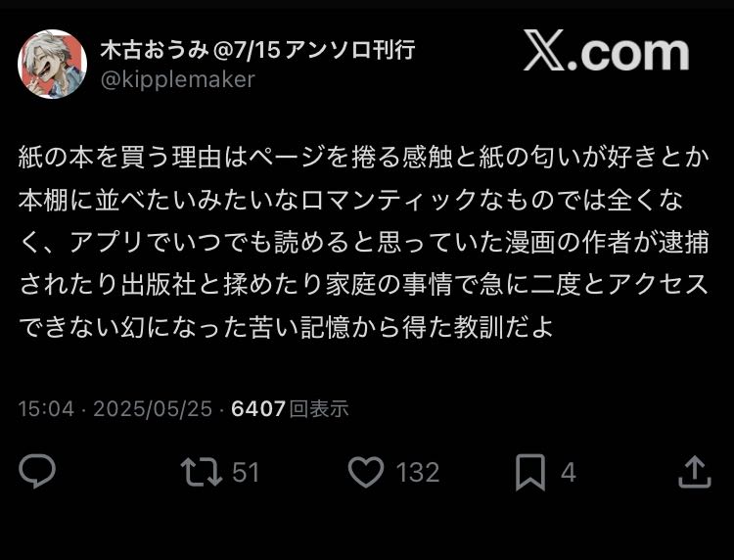Screen dimensions: 734x560
Task: View the 6407 view count analytics
Action: pos(258,409)
